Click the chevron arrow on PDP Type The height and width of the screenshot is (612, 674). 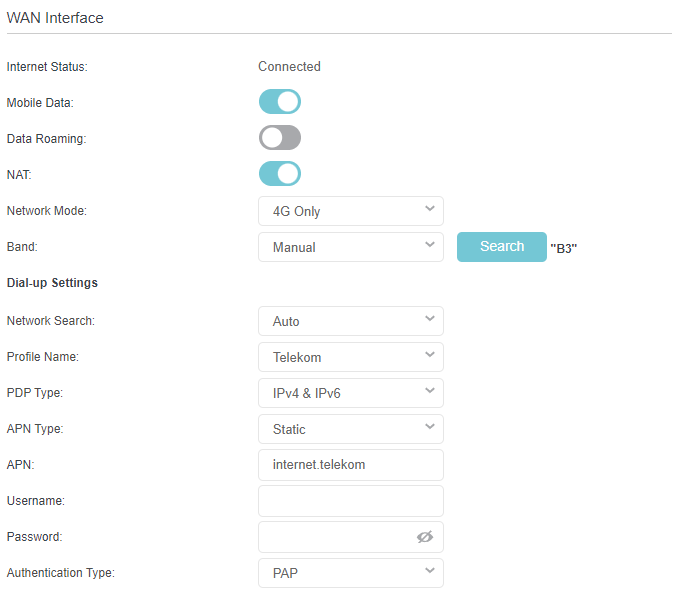(x=430, y=391)
